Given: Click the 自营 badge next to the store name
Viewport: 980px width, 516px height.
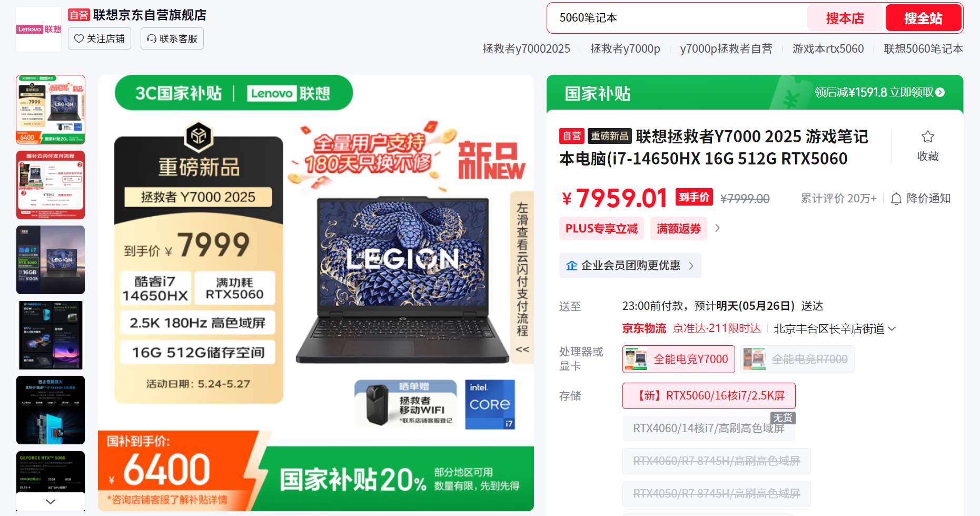Looking at the screenshot, I should 79,15.
